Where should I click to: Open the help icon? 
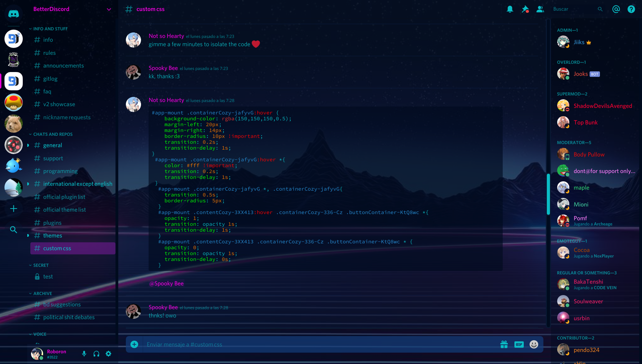631,9
